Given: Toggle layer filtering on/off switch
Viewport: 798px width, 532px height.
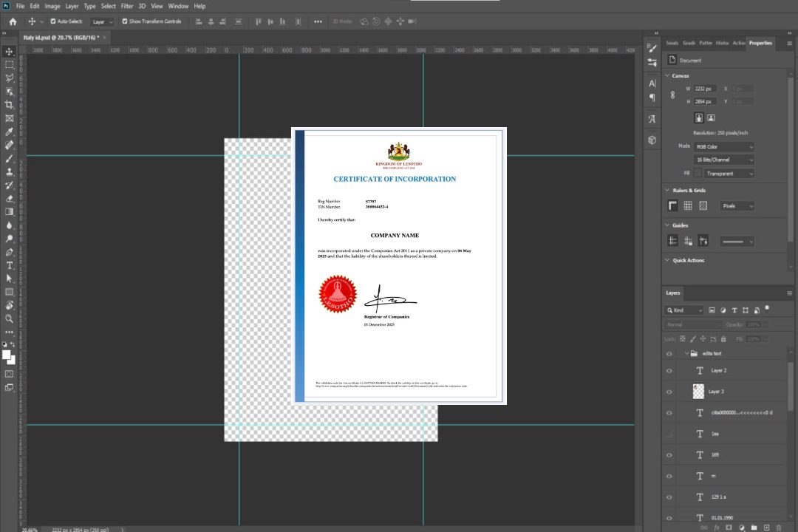Looking at the screenshot, I should [767, 309].
